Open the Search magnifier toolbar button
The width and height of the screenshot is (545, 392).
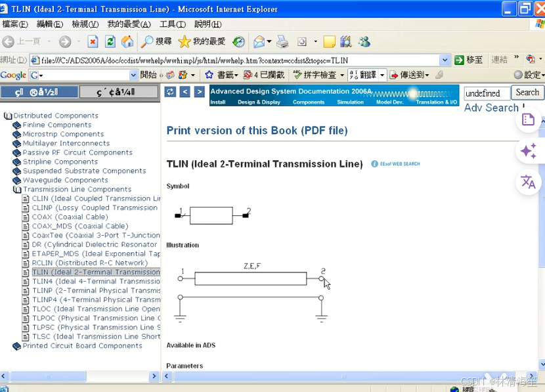coord(156,42)
